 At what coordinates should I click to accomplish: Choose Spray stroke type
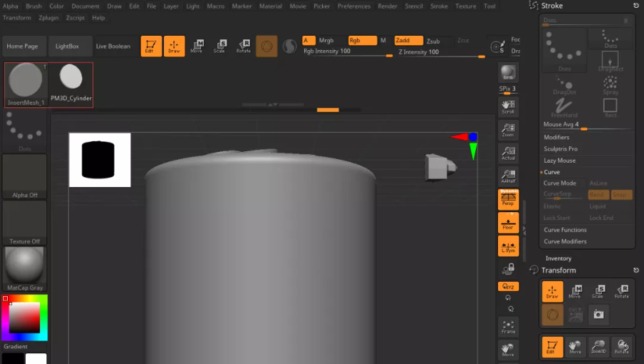[610, 85]
